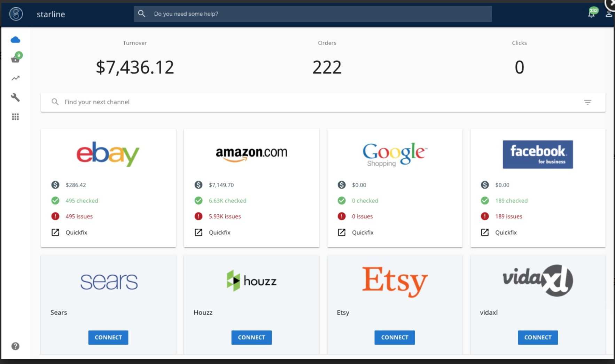Click Amazon turnover $7,149.70
This screenshot has width=615, height=364.
(x=221, y=185)
